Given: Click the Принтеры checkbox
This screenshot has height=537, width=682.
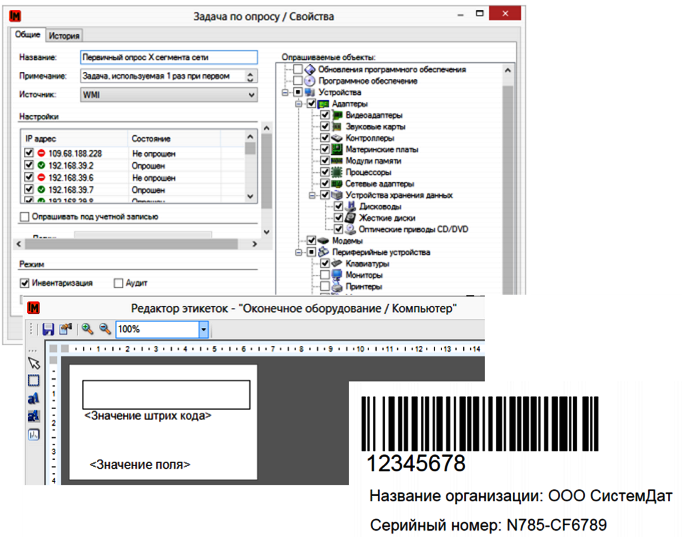Looking at the screenshot, I should 325,286.
